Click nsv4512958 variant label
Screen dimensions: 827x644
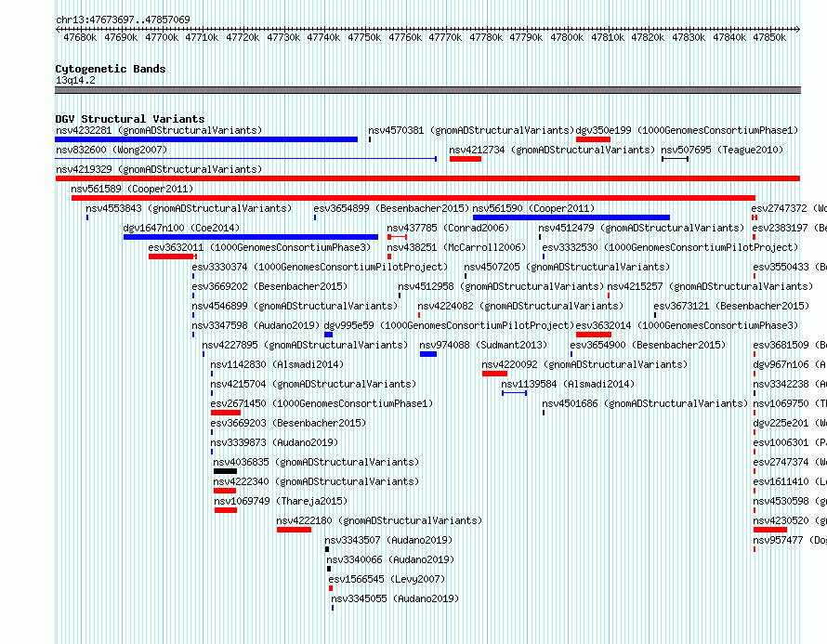pos(501,286)
